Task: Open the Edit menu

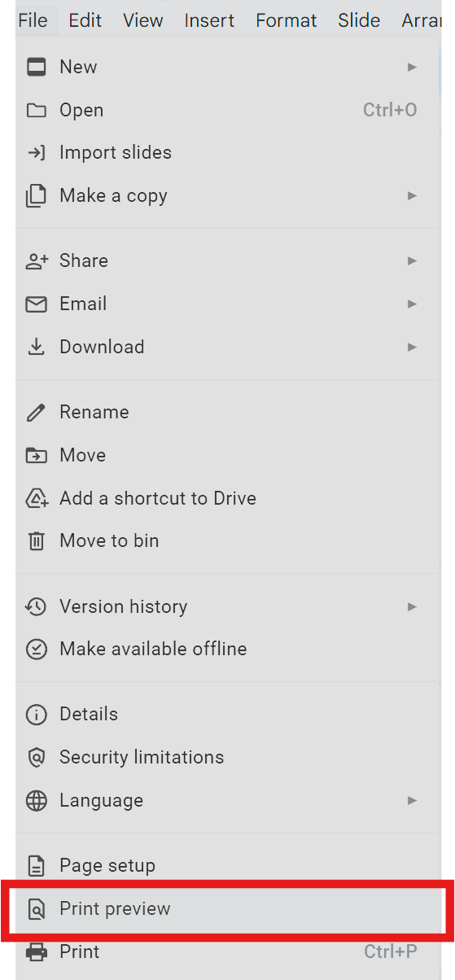Action: (x=85, y=20)
